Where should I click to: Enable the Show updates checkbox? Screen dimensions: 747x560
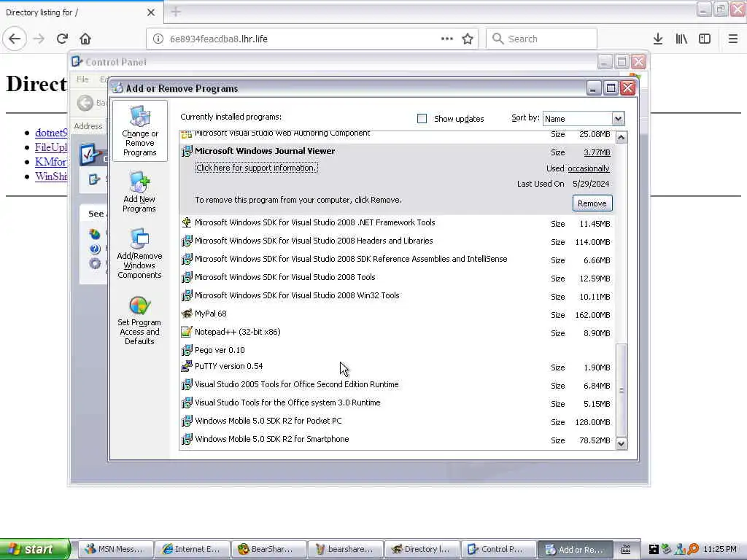422,119
